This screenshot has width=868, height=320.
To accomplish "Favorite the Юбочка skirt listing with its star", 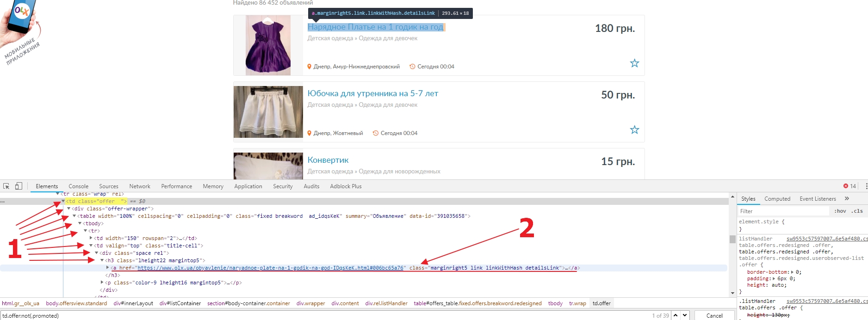I will pos(634,129).
